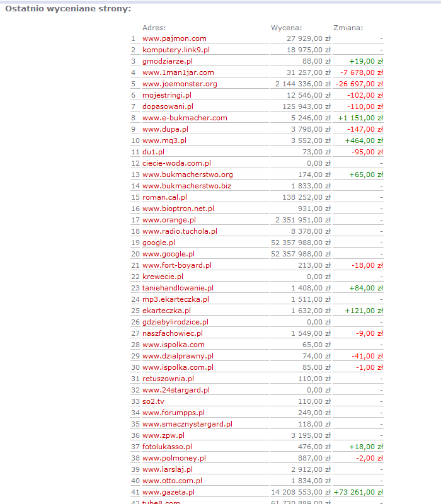Open www.dzialprawny.pl link

[x=178, y=356]
